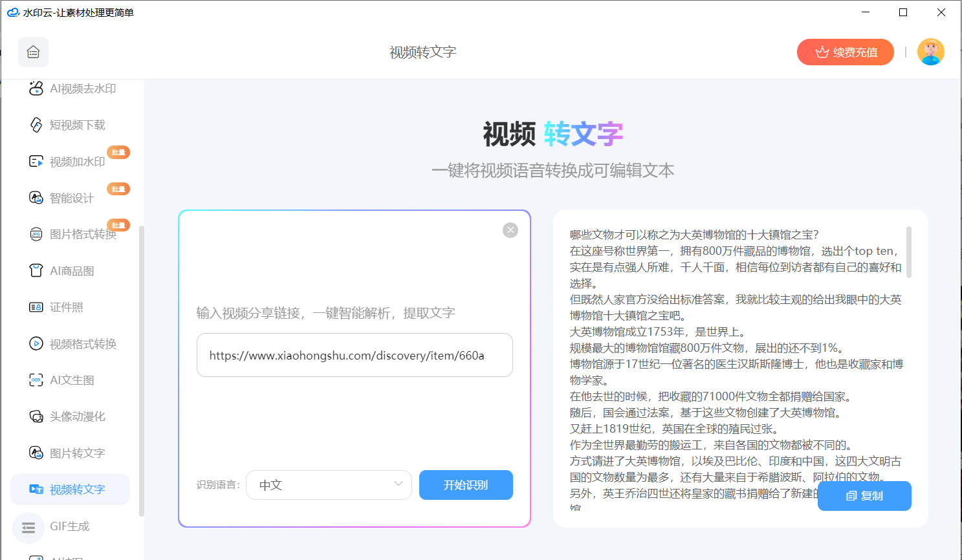Open the user avatar profile

(931, 52)
